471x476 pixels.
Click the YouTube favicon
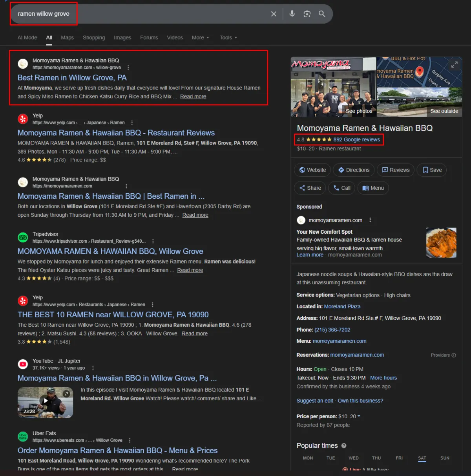point(23,364)
